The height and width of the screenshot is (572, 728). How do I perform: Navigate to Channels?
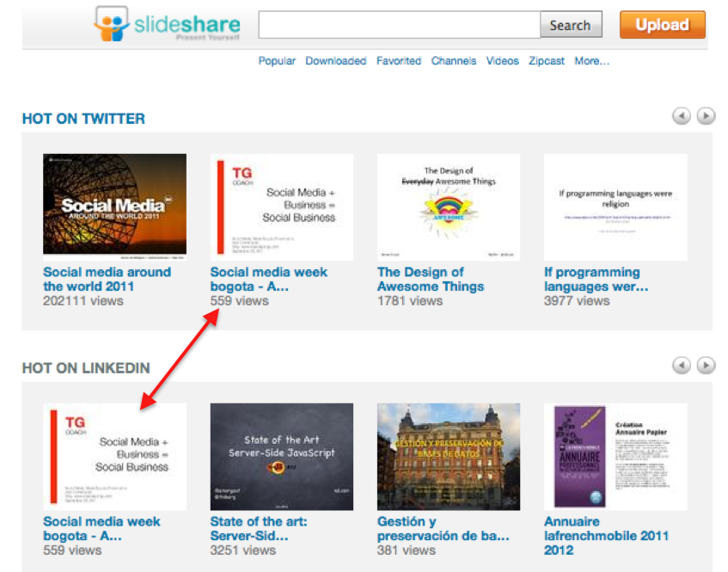[454, 61]
